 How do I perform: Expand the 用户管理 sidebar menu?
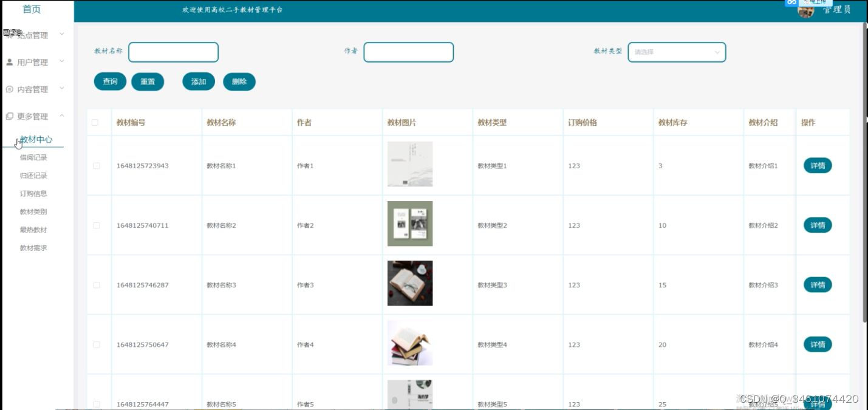(36, 62)
